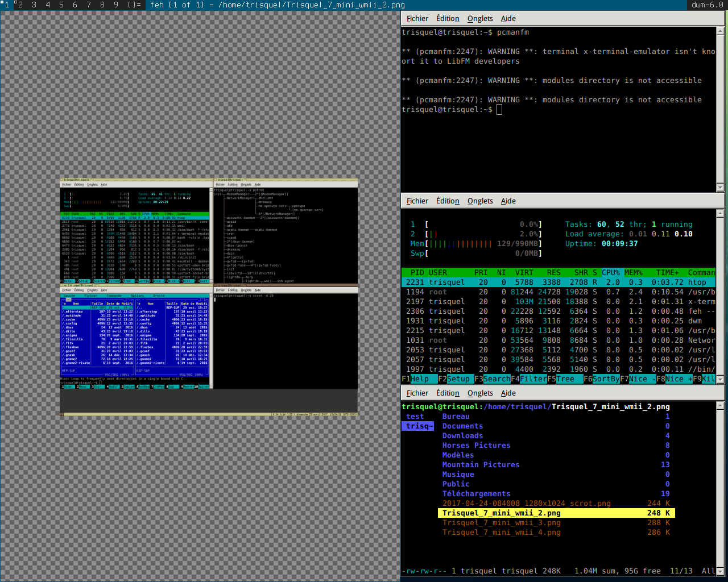Click the up arrow on the htop window scrollbar
Viewport: 728px width, 582px height.
pyautogui.click(x=719, y=213)
